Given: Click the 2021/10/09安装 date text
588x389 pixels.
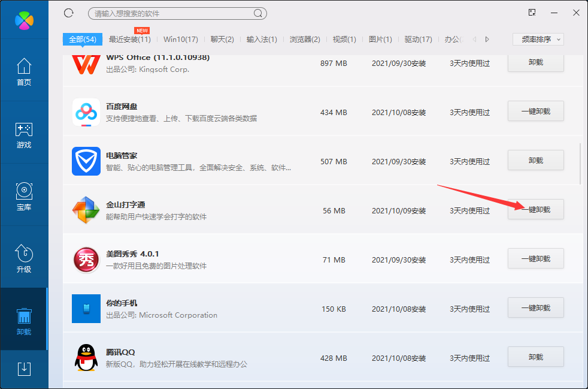Looking at the screenshot, I should [x=399, y=210].
